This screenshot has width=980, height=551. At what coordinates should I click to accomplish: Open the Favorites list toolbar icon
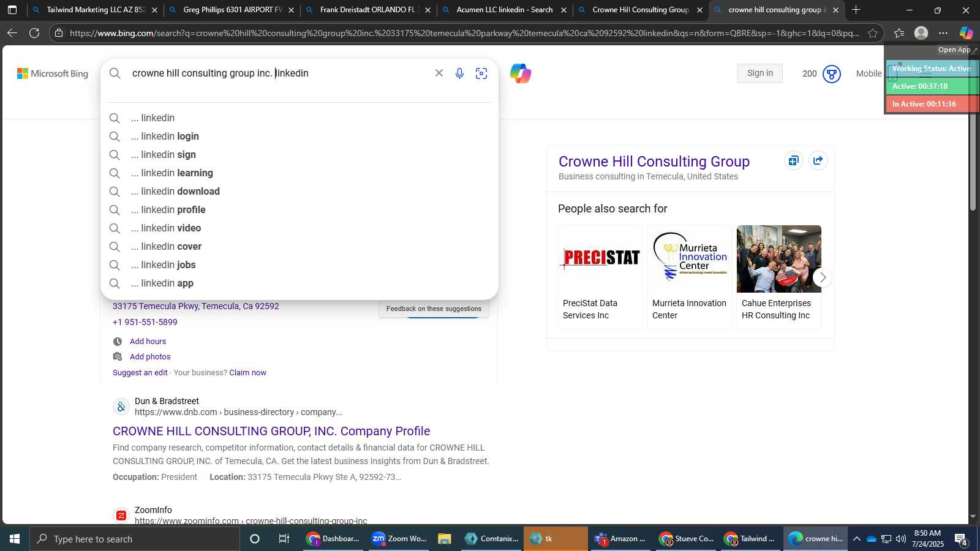click(899, 33)
